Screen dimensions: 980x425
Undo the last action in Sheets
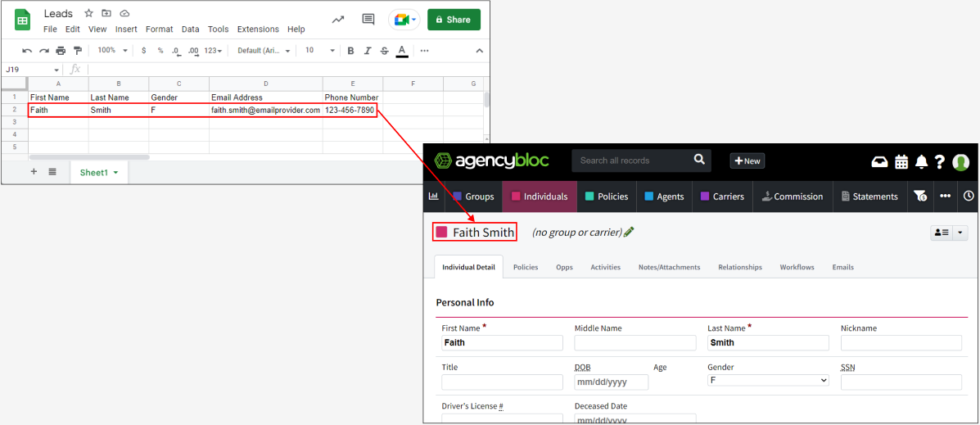27,51
